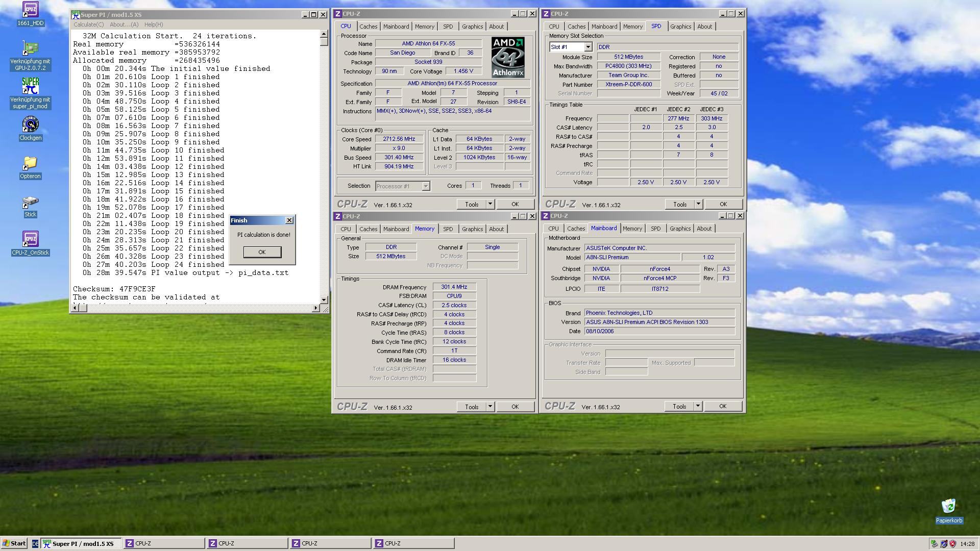Open the Clockgen desktop icon
This screenshot has width=980, height=551.
(x=30, y=129)
